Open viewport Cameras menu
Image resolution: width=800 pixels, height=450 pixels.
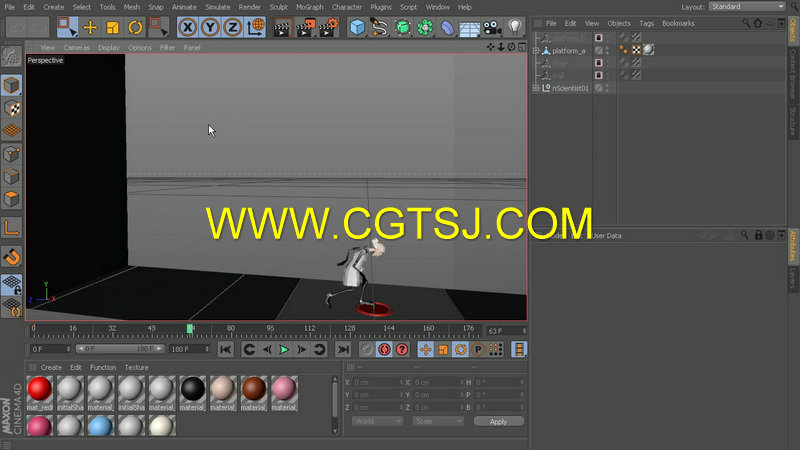coord(77,47)
